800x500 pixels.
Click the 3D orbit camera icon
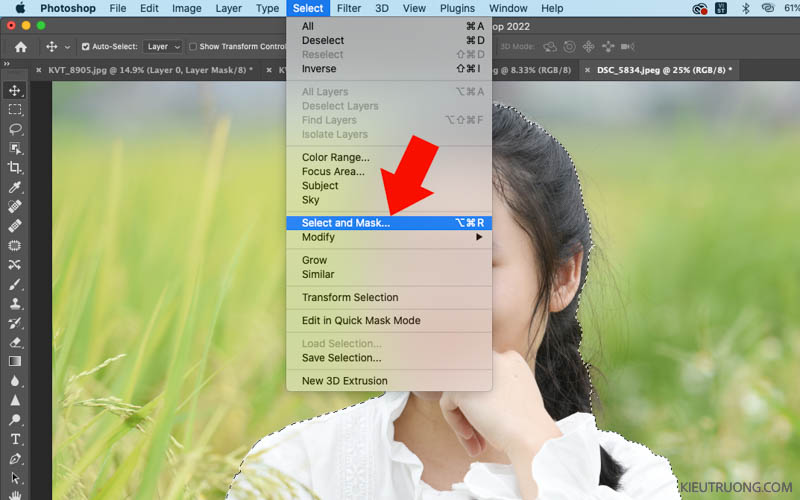coord(549,47)
